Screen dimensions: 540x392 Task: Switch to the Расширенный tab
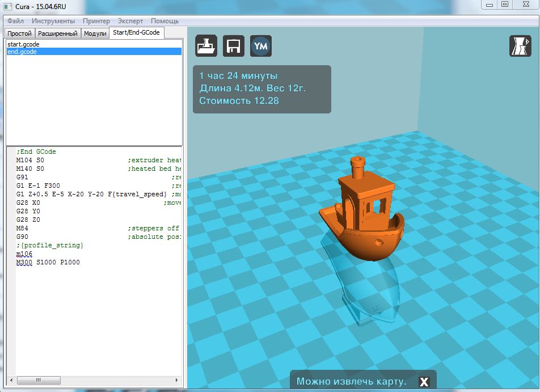pos(58,33)
